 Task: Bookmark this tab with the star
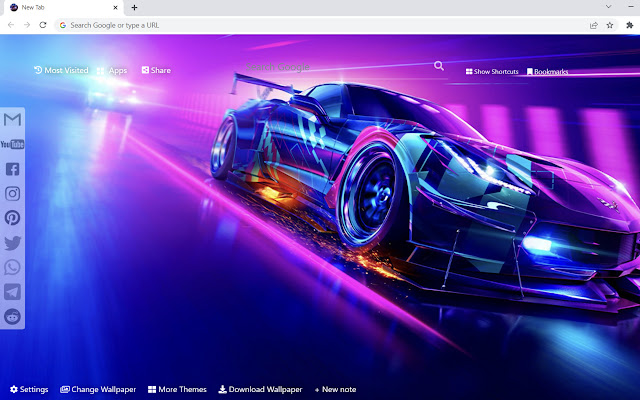(x=610, y=25)
